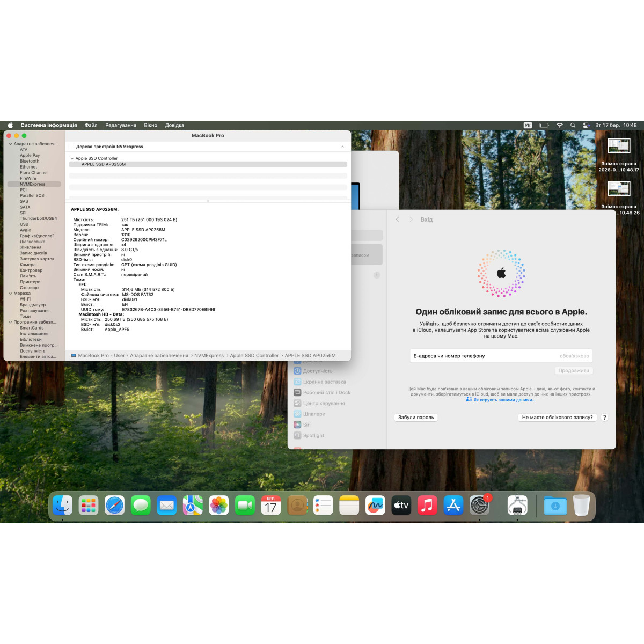Select USB in the hardware sidebar
Screen dimensions: 644x644
[x=24, y=224]
